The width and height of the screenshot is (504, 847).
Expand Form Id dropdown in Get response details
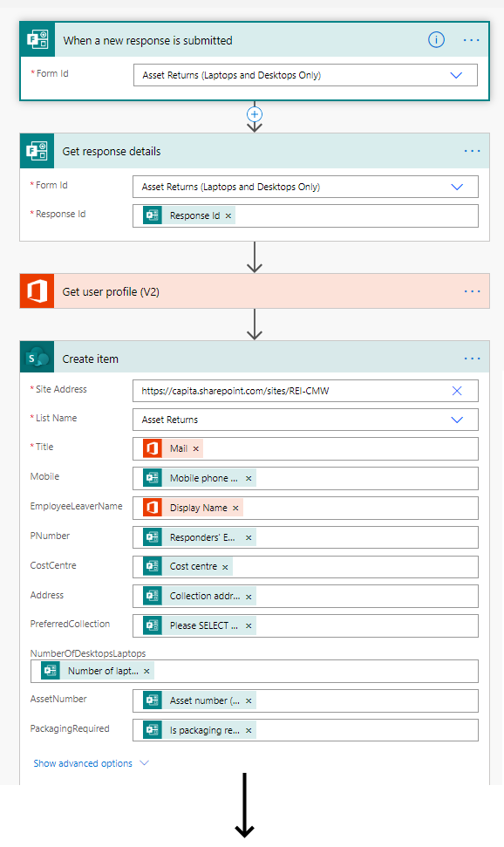click(x=457, y=187)
